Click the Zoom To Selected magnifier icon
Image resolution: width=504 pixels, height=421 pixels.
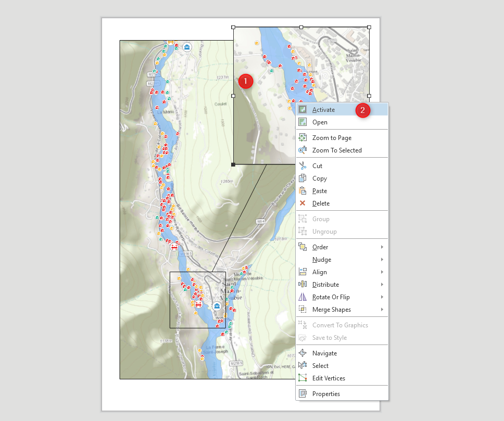coord(303,150)
